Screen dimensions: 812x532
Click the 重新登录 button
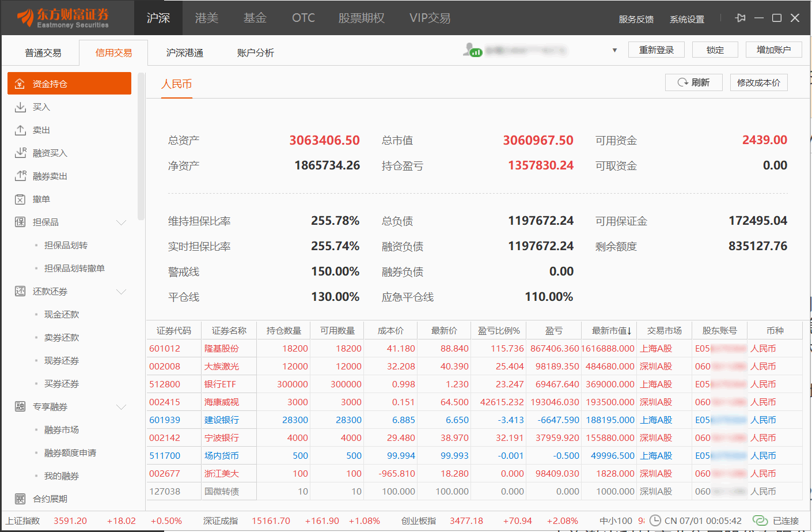tap(657, 50)
